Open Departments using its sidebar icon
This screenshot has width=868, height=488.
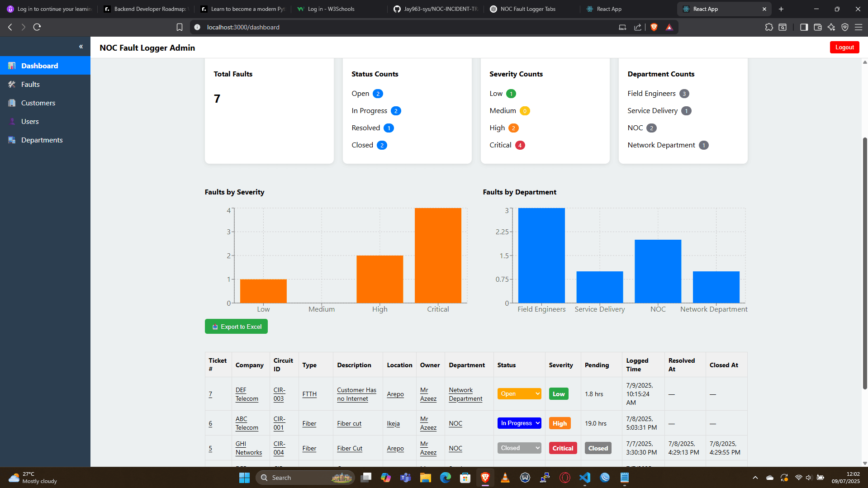(x=11, y=140)
